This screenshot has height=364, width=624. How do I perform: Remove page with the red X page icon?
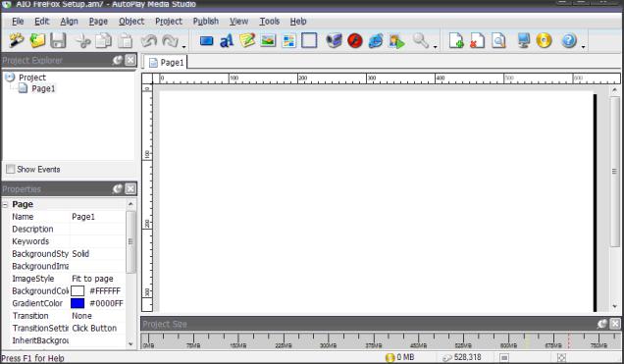coord(477,40)
